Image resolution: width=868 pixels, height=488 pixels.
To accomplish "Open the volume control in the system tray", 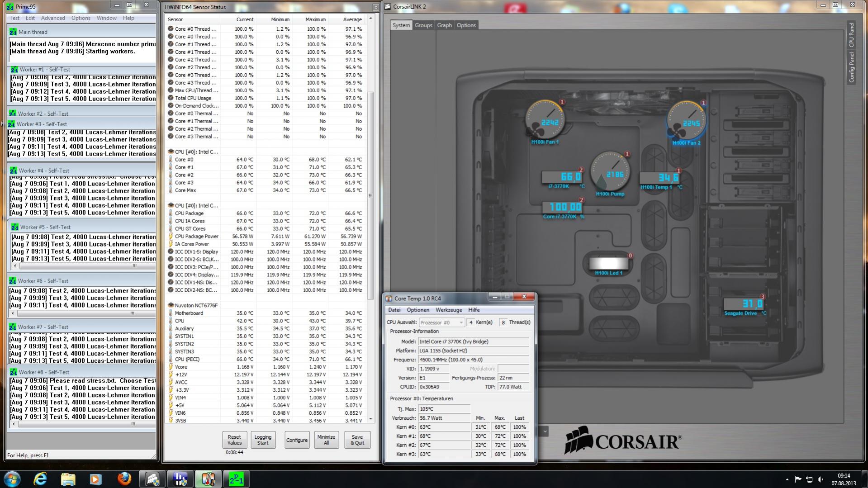I will [x=820, y=479].
